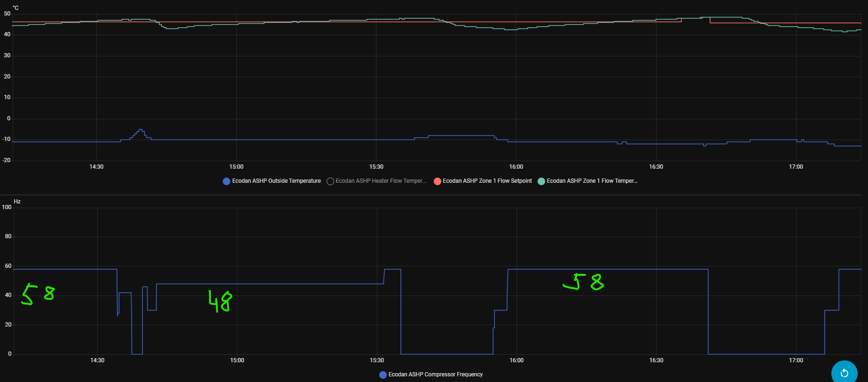868x382 pixels.
Task: Click the red Zone 1 Flow Setpoint dot
Action: [438, 181]
